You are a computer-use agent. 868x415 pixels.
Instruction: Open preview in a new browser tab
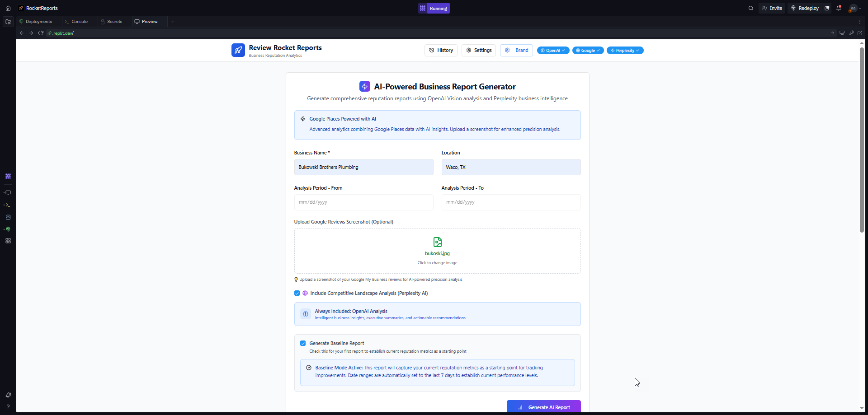tap(860, 33)
